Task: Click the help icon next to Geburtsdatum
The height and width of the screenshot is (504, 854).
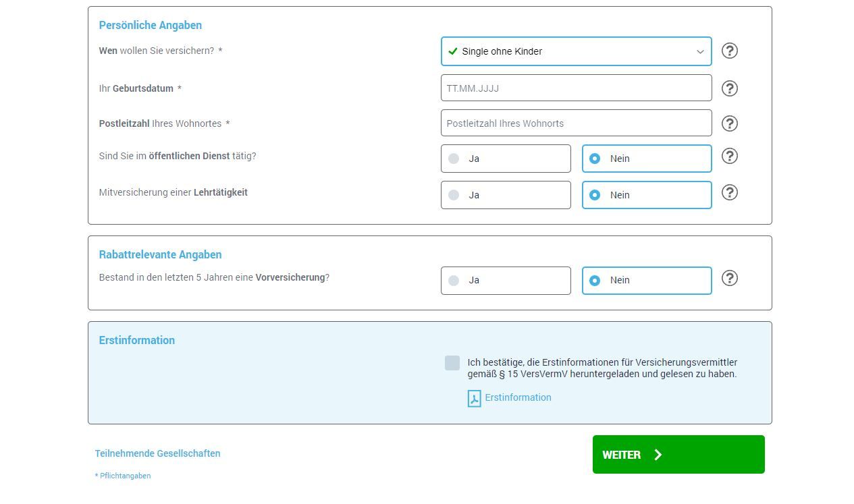Action: [729, 88]
